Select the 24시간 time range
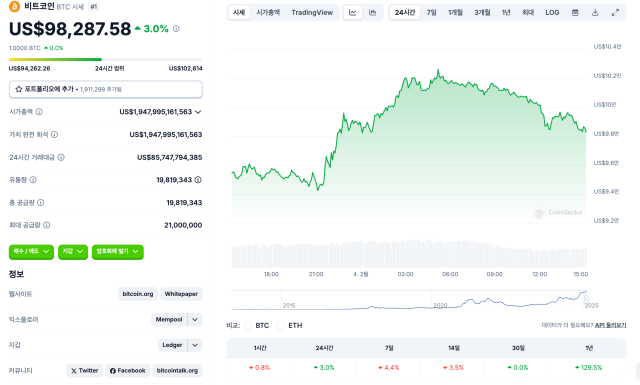 pyautogui.click(x=405, y=13)
